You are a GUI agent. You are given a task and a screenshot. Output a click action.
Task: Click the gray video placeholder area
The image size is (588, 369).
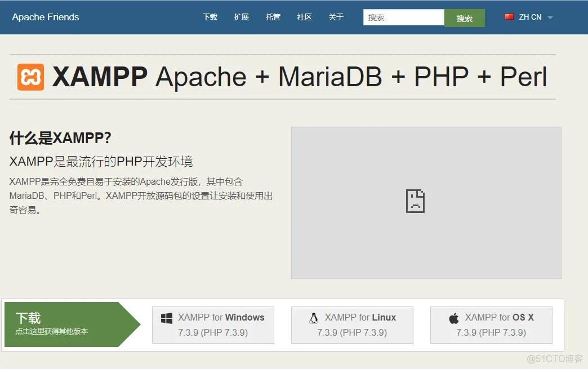click(x=426, y=203)
